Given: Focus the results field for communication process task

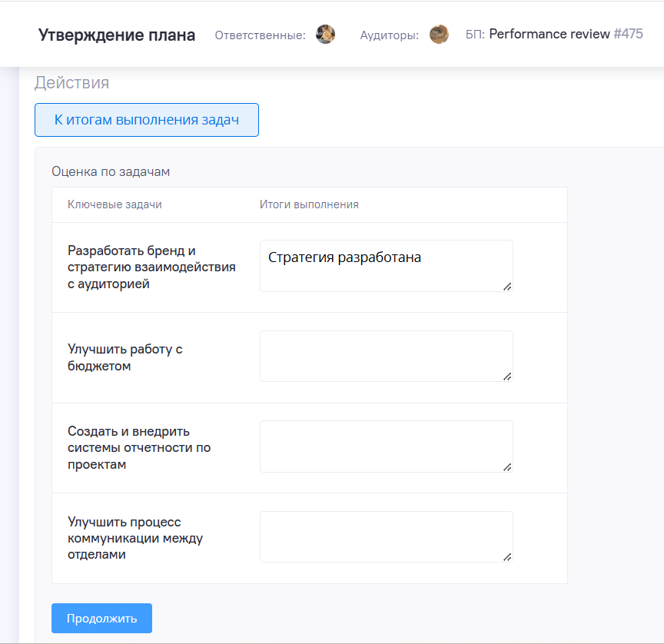Looking at the screenshot, I should [386, 536].
